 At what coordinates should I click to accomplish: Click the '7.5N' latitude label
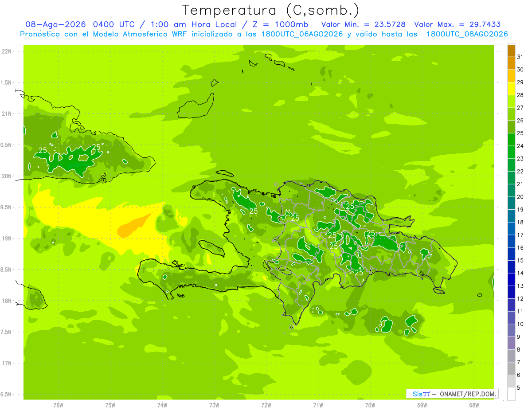coord(7,332)
